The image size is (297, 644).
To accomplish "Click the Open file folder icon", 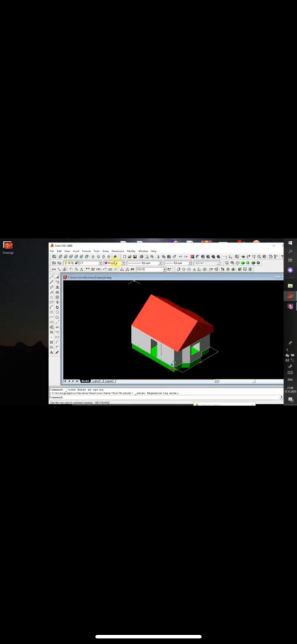I will 130,257.
